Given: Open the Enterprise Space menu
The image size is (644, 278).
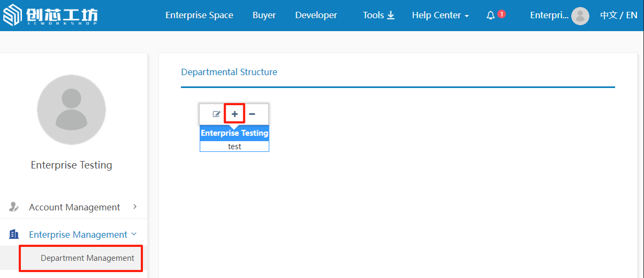Looking at the screenshot, I should pos(199,16).
